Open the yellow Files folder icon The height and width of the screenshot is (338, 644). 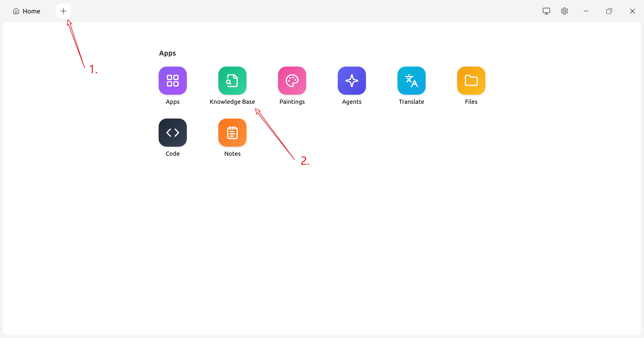point(471,80)
